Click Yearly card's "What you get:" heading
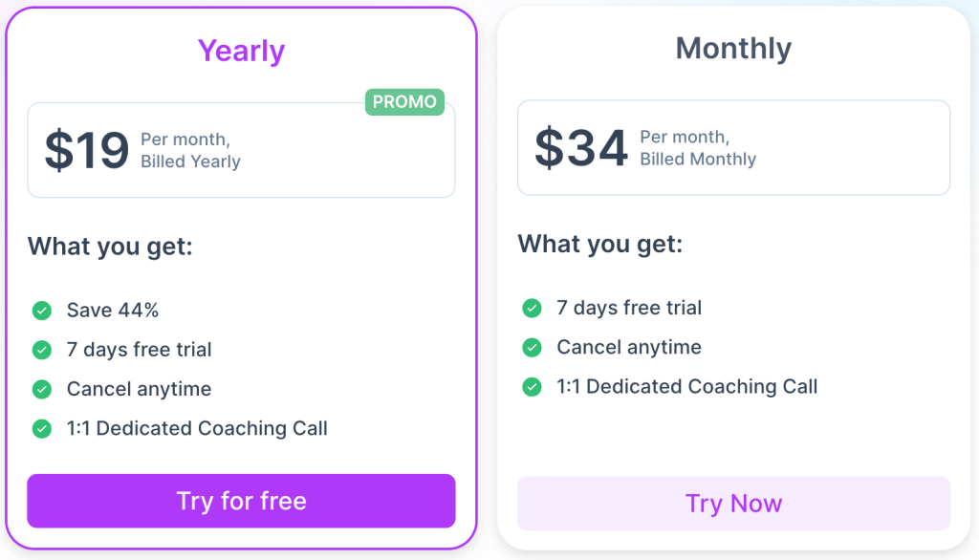The image size is (979, 560). coord(110,247)
